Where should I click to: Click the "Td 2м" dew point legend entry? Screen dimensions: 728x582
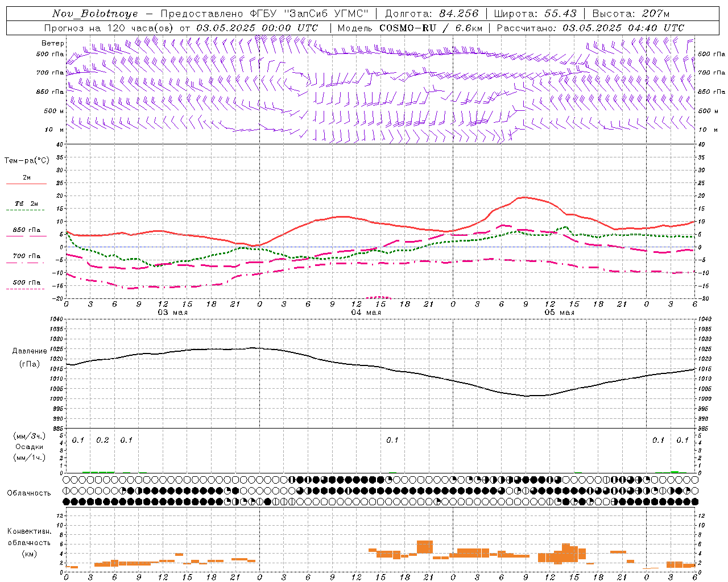27,203
